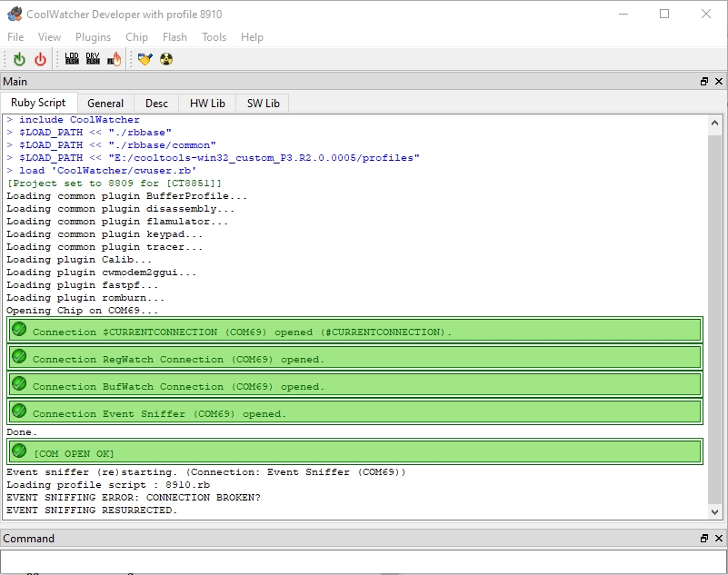Close the Main panel

coord(719,82)
